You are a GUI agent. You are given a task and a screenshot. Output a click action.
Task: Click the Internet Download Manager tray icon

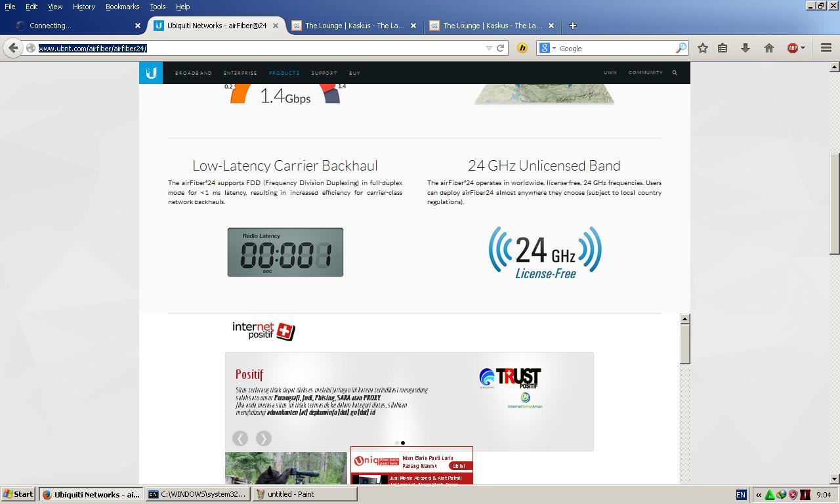coord(781,495)
